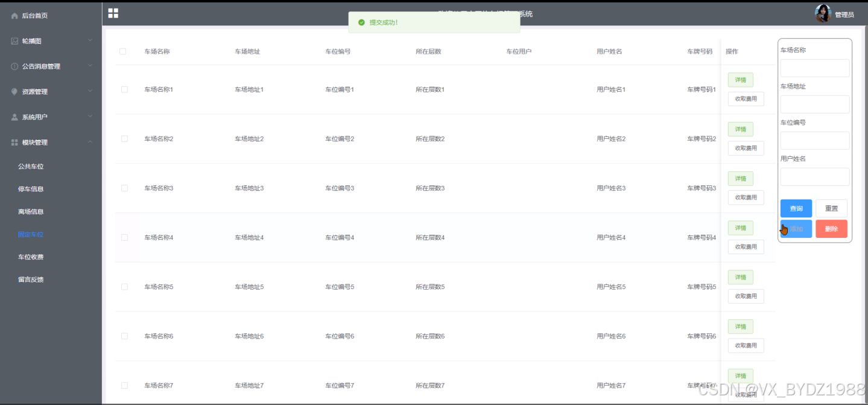This screenshot has height=405, width=868.
Task: Click 详情 for row 车场名称5
Action: pos(741,278)
